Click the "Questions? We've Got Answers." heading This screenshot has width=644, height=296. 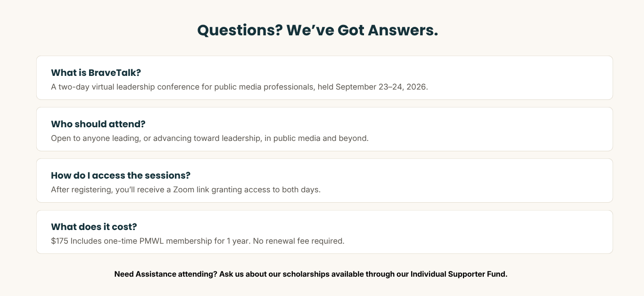click(318, 30)
